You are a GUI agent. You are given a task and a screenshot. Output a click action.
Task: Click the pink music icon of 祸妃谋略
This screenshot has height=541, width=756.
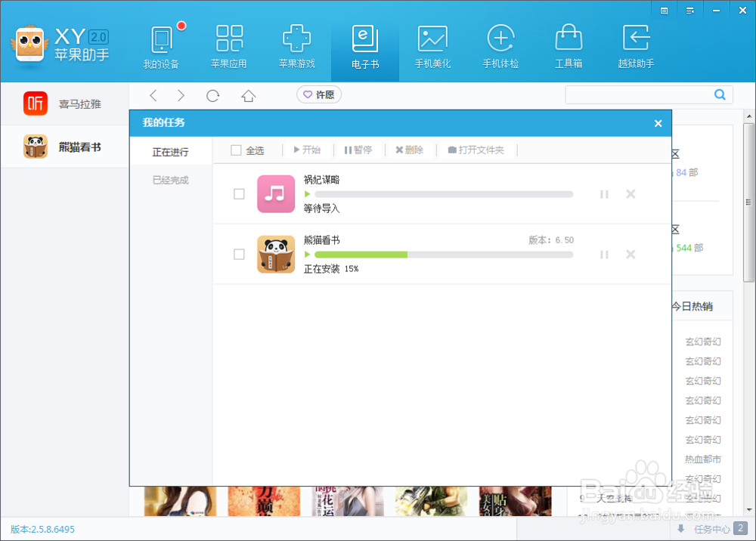(276, 193)
